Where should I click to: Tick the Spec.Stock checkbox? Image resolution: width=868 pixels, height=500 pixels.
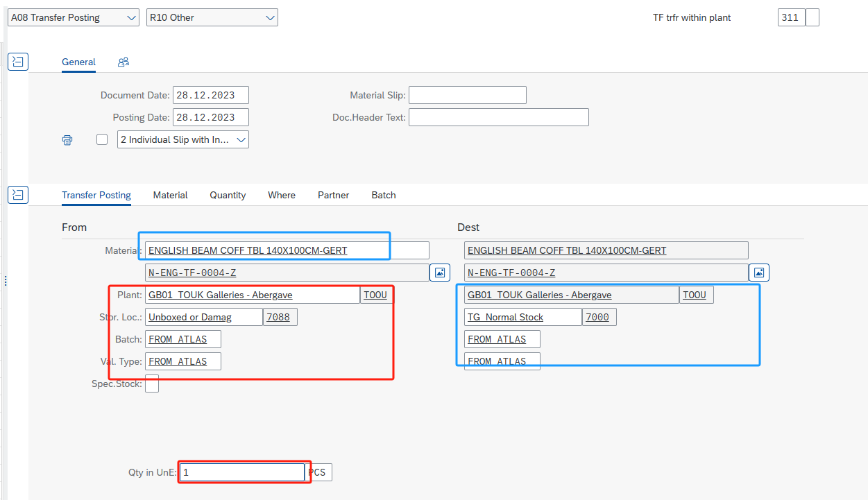[x=151, y=383]
